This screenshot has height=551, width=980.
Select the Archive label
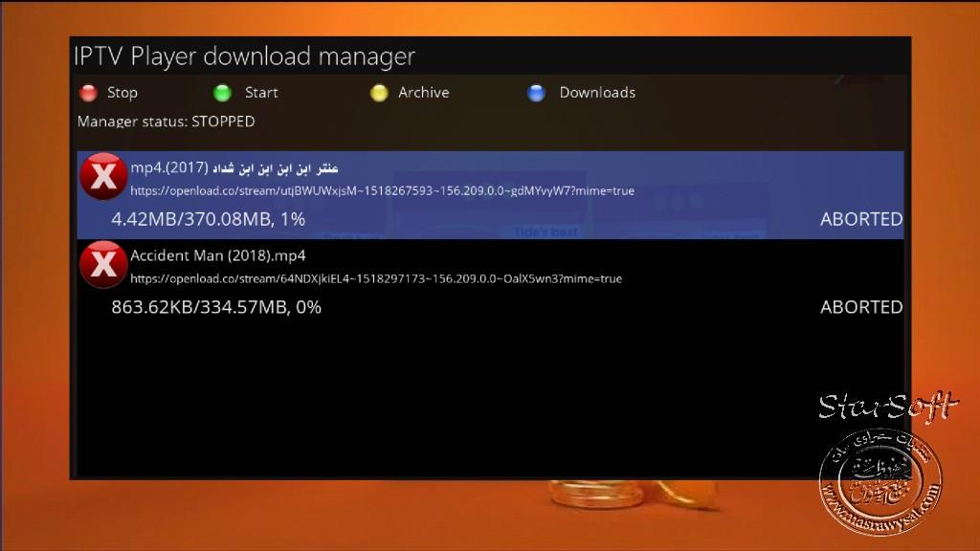(424, 93)
